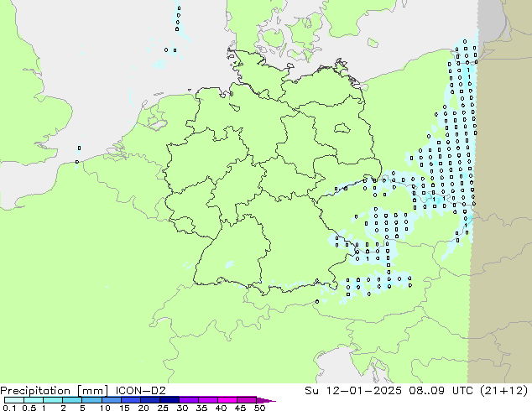Image resolution: width=532 pixels, height=411 pixels.
Task: Click the legend value label "50"
Action: click(x=259, y=408)
